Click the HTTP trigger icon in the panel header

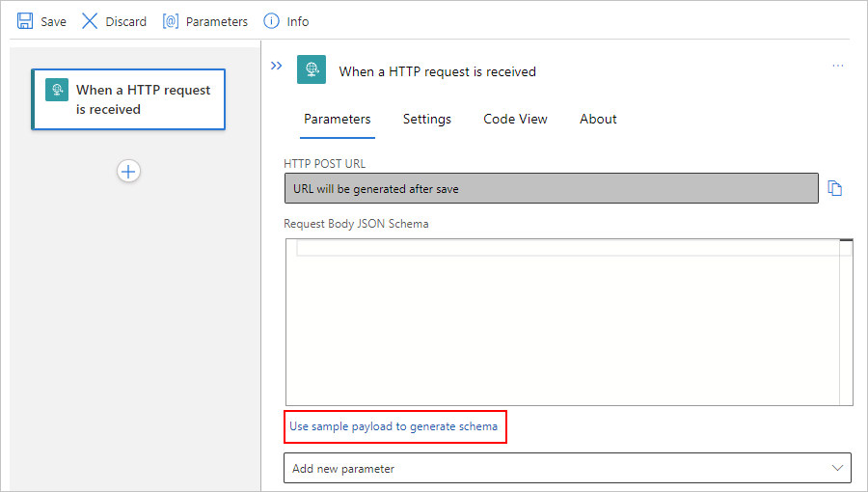coord(311,69)
